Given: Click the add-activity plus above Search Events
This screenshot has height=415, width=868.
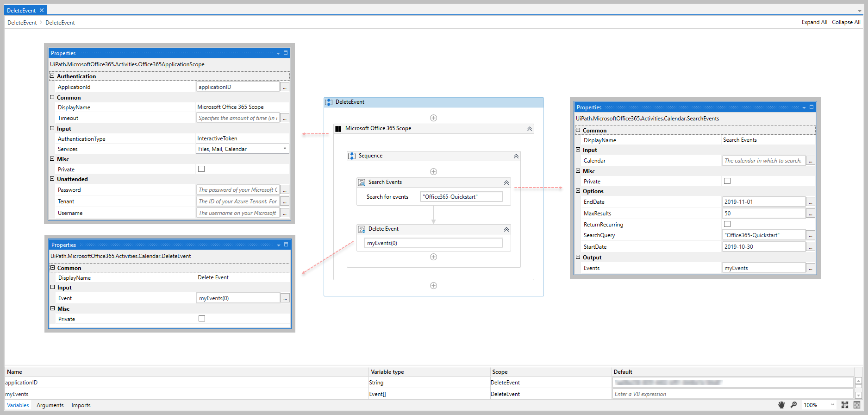Looking at the screenshot, I should tap(433, 172).
